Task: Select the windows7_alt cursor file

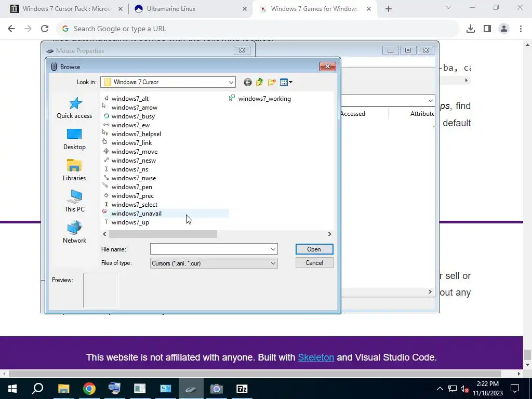Action: [x=126, y=99]
